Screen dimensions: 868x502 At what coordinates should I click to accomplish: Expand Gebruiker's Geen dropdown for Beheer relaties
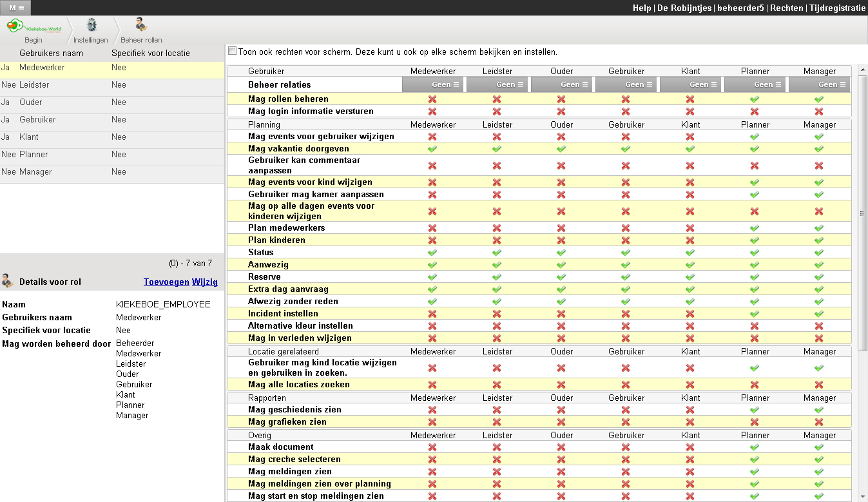626,84
